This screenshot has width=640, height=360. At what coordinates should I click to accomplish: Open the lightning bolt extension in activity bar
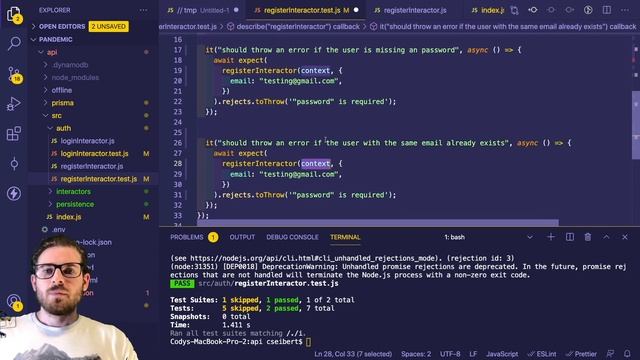[x=14, y=193]
